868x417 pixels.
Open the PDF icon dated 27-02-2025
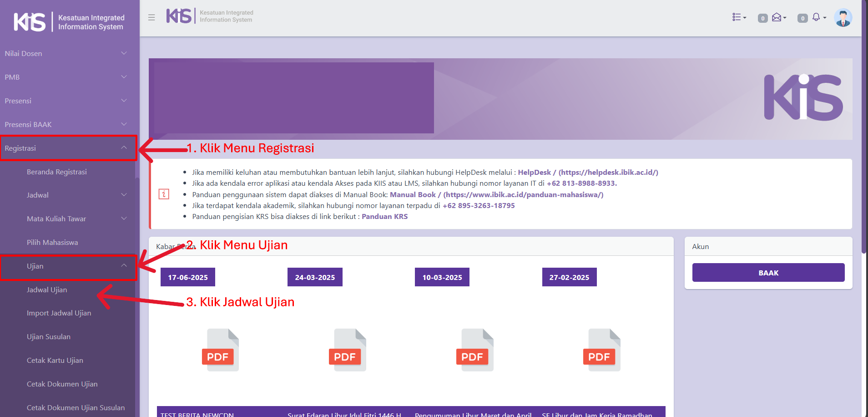pyautogui.click(x=602, y=350)
